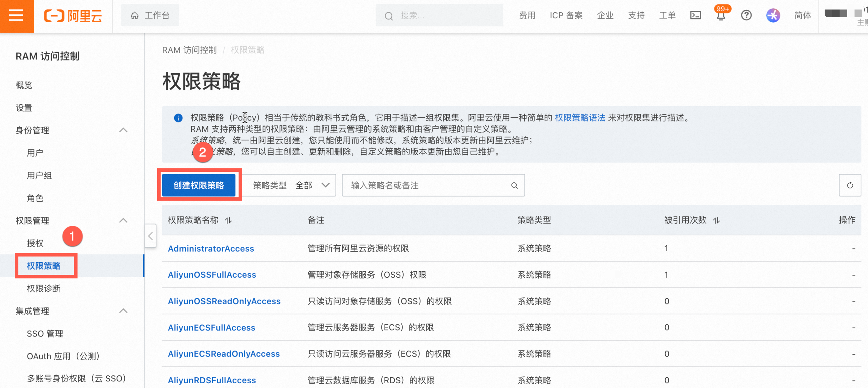This screenshot has height=388, width=868.
Task: Open the 费用 menu
Action: [x=527, y=15]
